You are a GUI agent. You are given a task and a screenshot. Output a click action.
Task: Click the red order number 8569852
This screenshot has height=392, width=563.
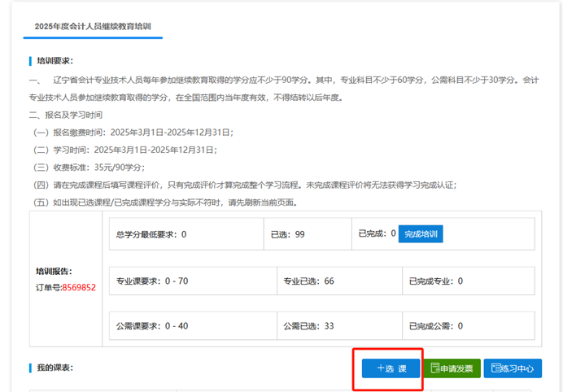[x=77, y=287]
